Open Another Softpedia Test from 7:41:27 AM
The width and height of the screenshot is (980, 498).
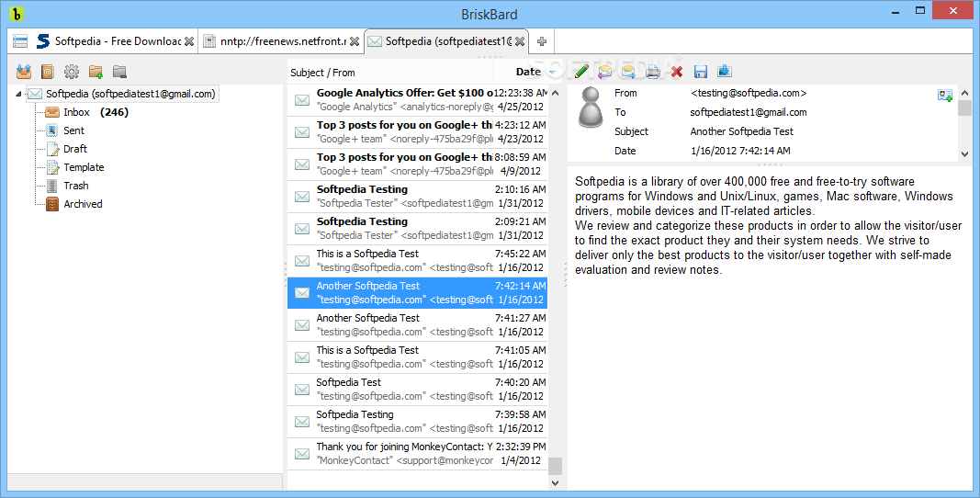click(418, 325)
